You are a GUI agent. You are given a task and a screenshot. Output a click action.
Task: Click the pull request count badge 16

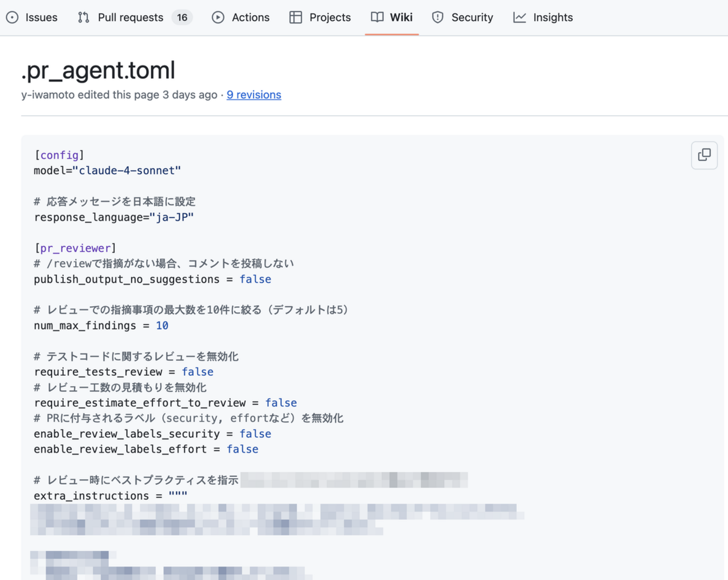pos(182,17)
